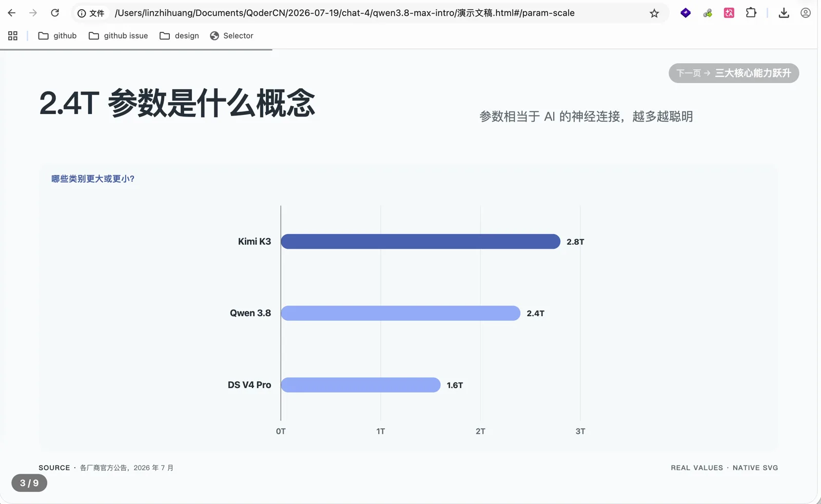
Task: Open the github bookmark folder
Action: coord(57,35)
